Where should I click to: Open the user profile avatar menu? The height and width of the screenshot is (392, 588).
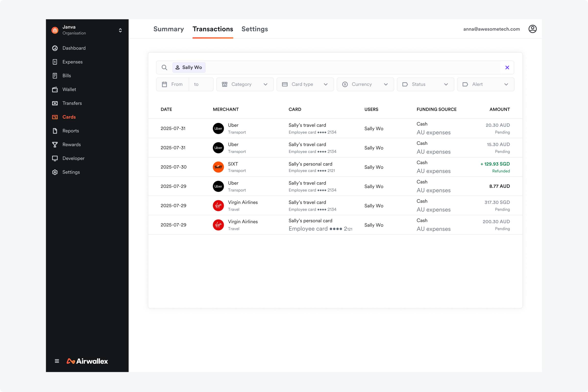pyautogui.click(x=533, y=29)
